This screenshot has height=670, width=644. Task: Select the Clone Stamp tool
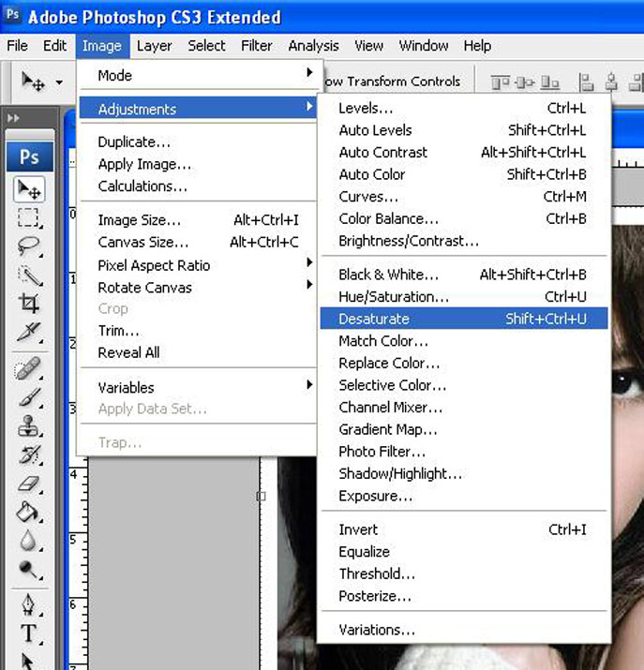29,426
